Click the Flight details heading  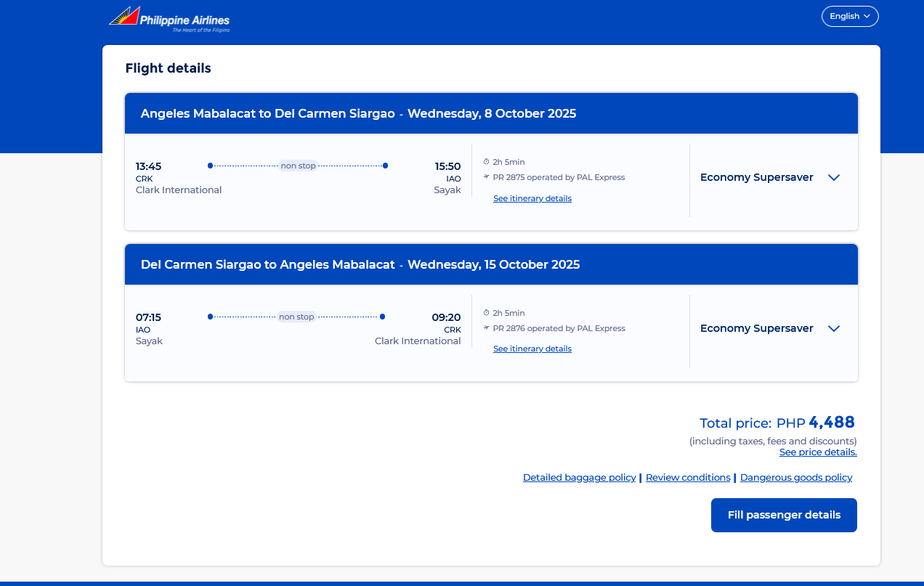coord(168,68)
